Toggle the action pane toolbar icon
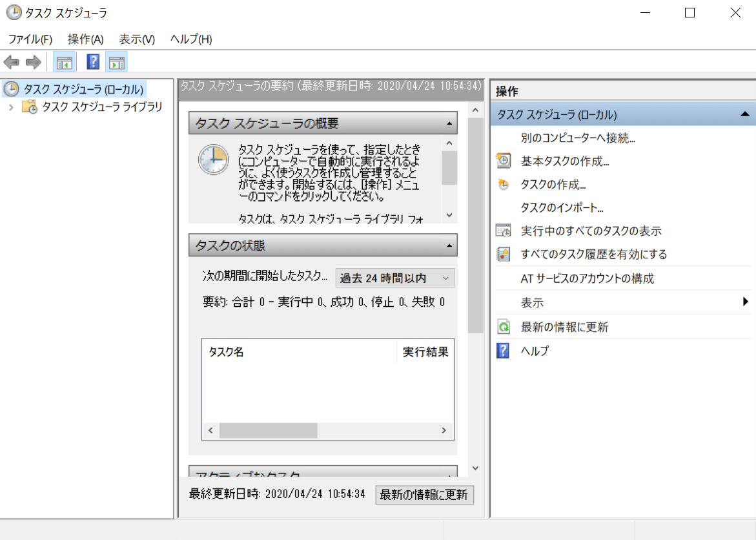This screenshot has height=540, width=756. (x=117, y=62)
